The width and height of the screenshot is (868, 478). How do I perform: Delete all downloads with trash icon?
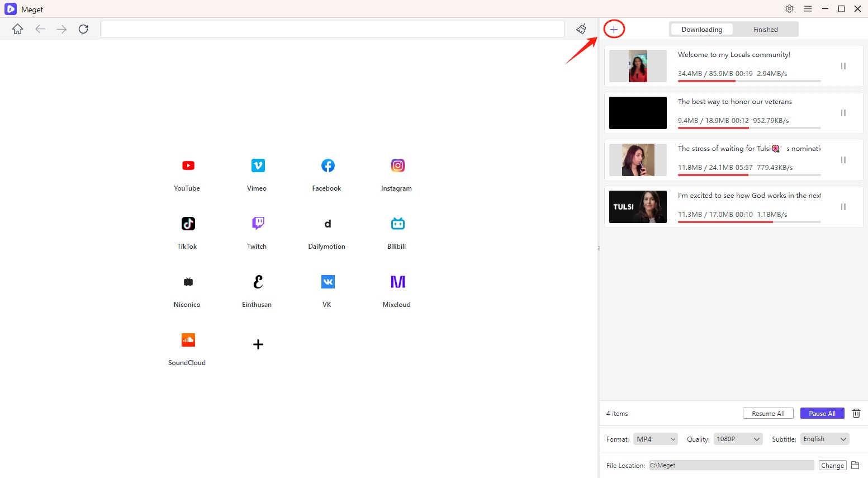856,413
